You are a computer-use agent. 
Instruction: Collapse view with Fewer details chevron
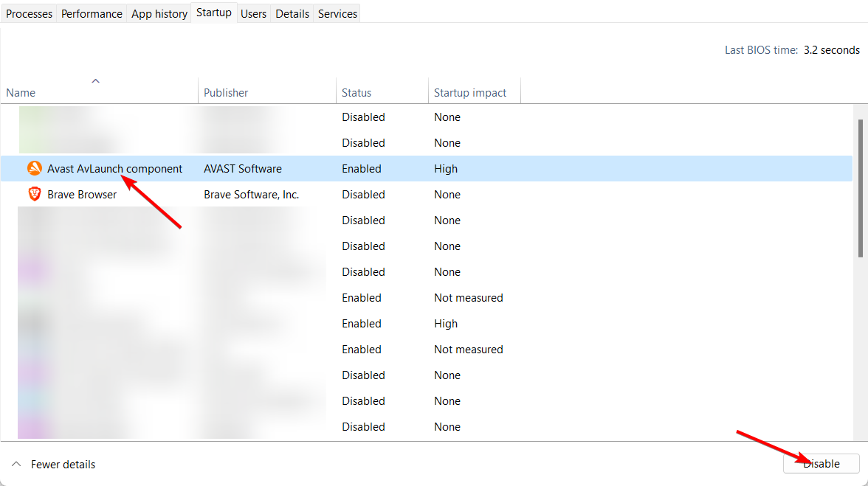16,464
